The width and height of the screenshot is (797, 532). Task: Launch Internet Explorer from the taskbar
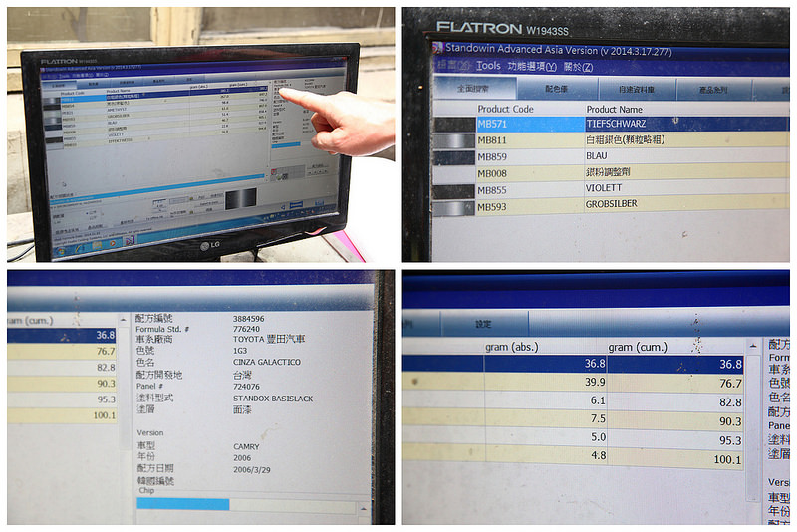point(80,248)
